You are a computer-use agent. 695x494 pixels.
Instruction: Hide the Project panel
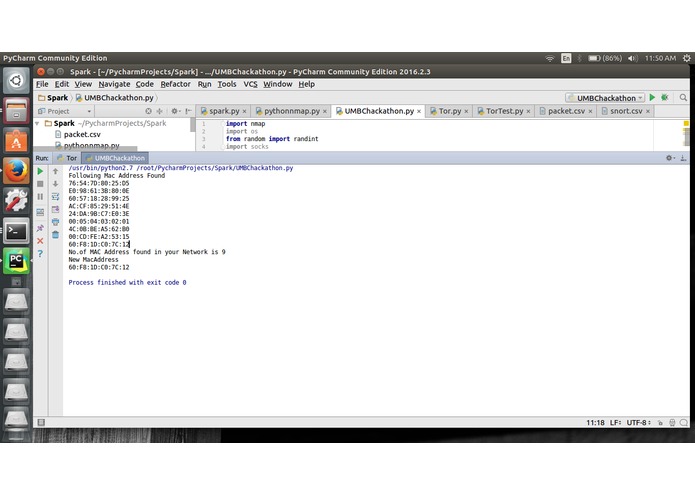tap(188, 111)
